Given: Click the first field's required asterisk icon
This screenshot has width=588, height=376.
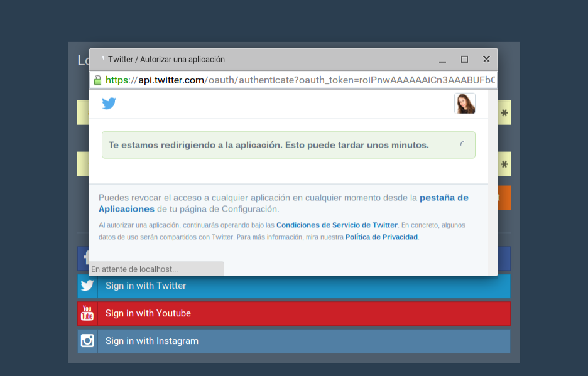Looking at the screenshot, I should [504, 113].
